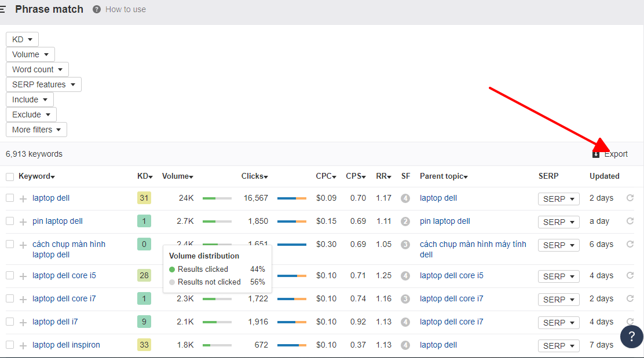Check the 'laptop dell inspiron' row
The image size is (644, 358).
(10, 345)
